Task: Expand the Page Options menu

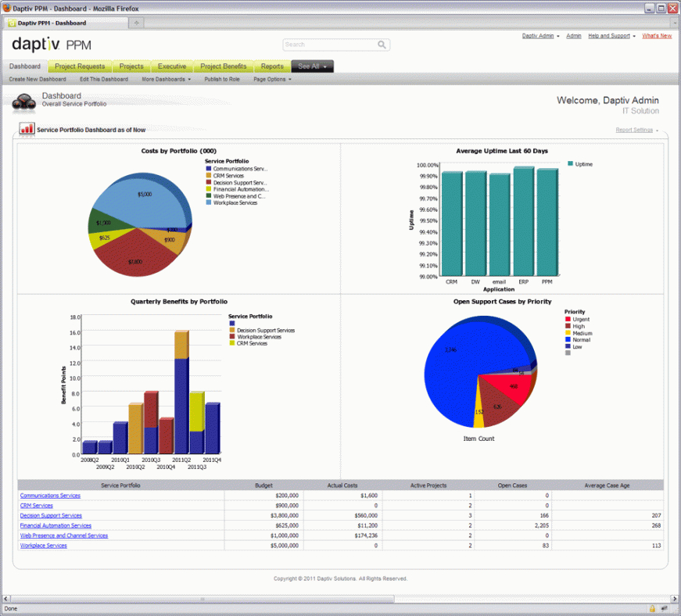Action: pos(272,79)
